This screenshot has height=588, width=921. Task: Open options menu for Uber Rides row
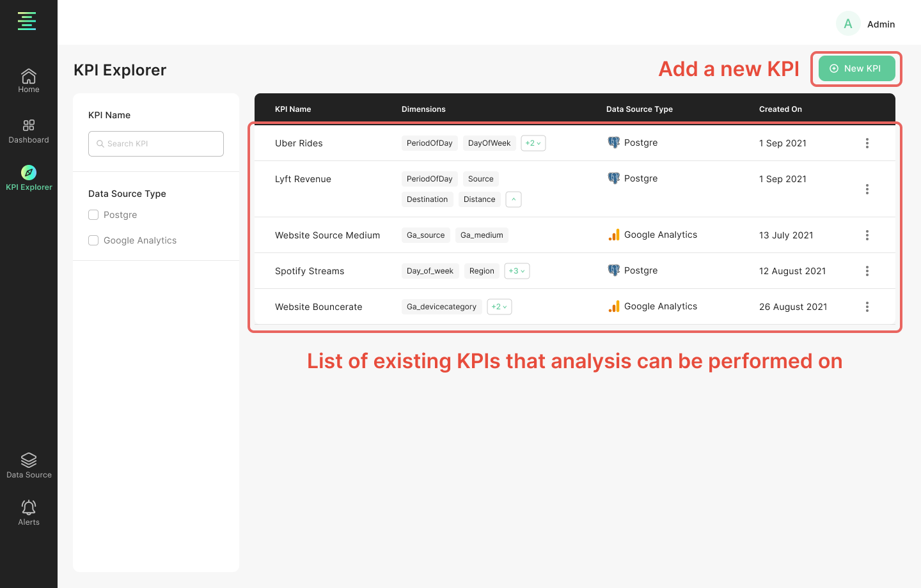click(867, 143)
